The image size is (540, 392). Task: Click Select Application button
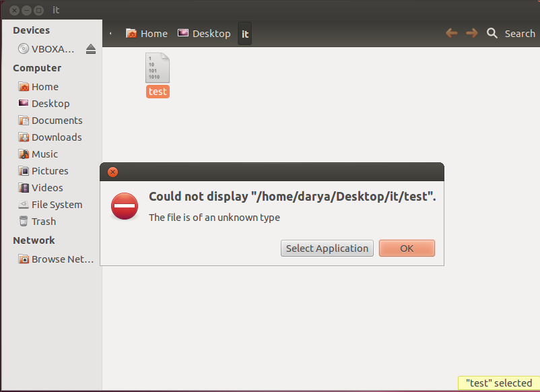point(327,249)
